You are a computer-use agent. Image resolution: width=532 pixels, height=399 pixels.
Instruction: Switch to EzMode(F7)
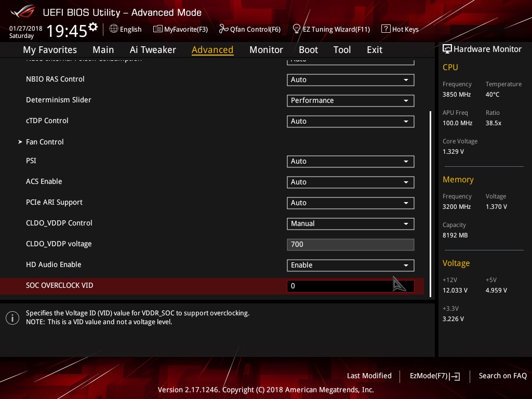point(435,376)
